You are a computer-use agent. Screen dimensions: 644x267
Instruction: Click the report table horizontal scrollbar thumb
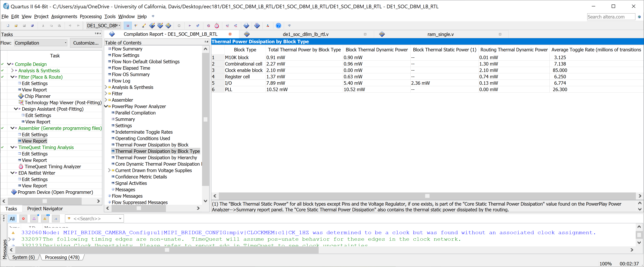coord(427,196)
